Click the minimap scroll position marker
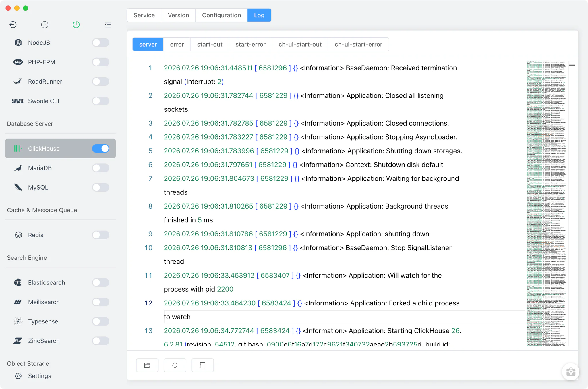This screenshot has height=389, width=588. 572,65
